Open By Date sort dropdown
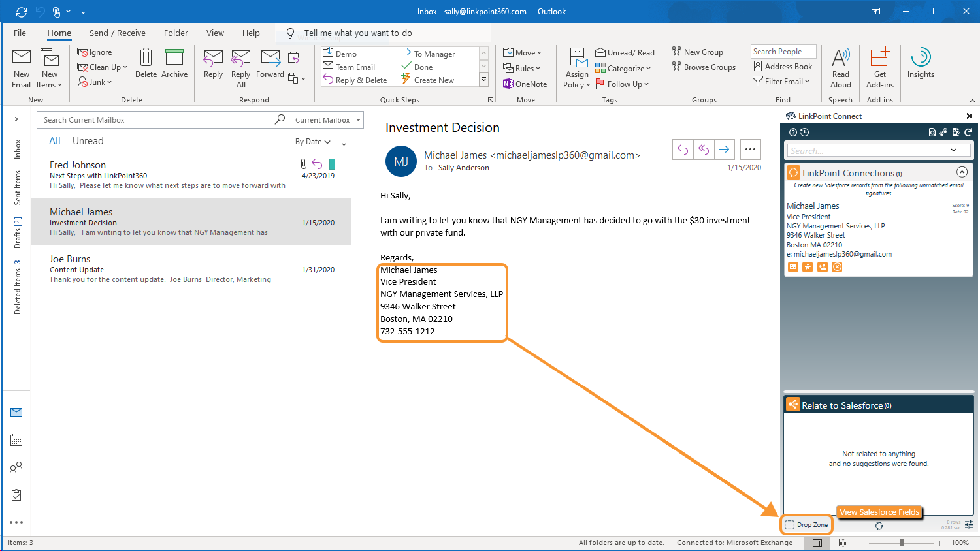 313,142
